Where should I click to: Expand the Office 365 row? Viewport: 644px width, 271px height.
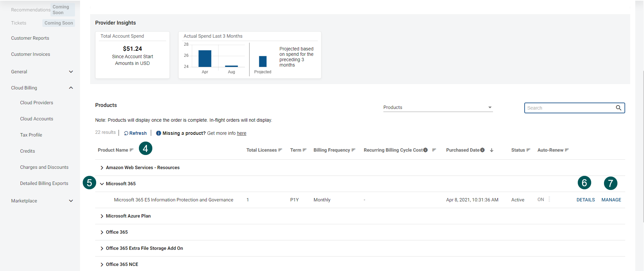tap(102, 232)
